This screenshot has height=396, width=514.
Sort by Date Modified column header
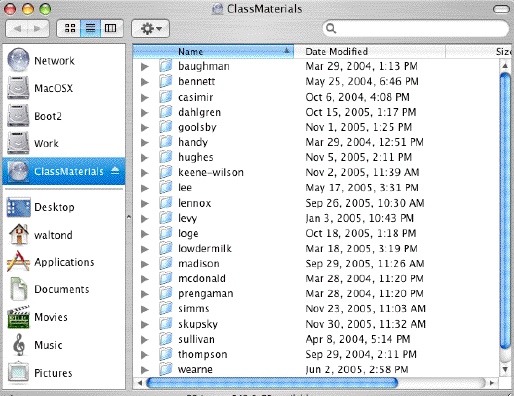[x=370, y=51]
